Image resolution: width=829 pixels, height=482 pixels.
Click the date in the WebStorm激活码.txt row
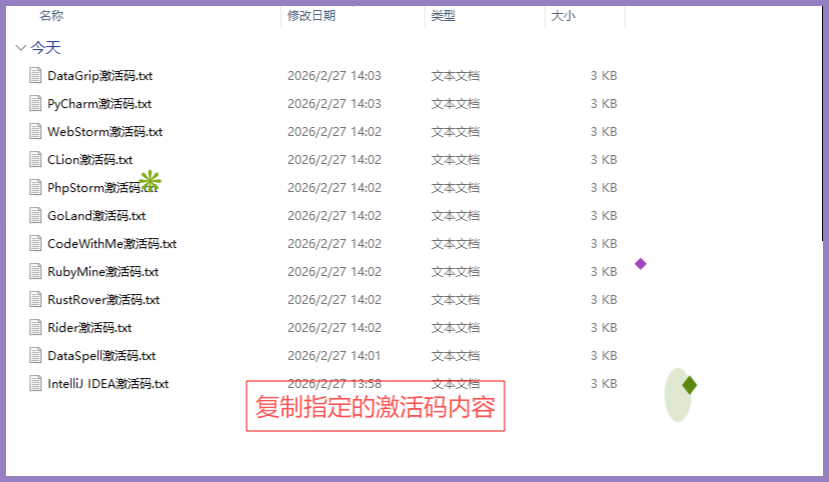click(334, 132)
